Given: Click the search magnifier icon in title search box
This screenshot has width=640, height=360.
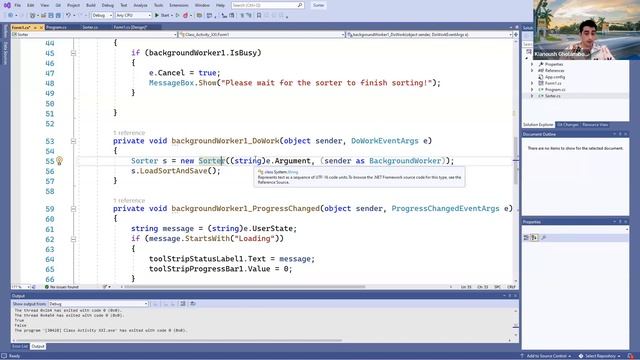Looking at the screenshot, I should [x=300, y=5].
